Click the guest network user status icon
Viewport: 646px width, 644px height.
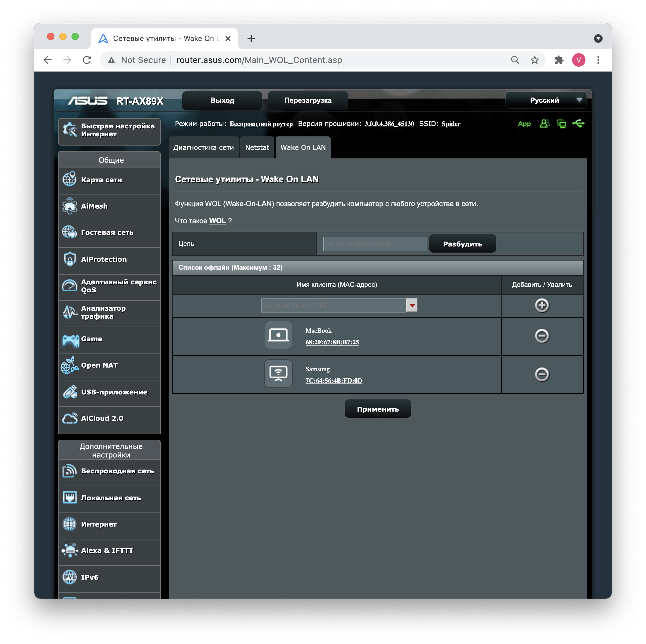click(545, 124)
